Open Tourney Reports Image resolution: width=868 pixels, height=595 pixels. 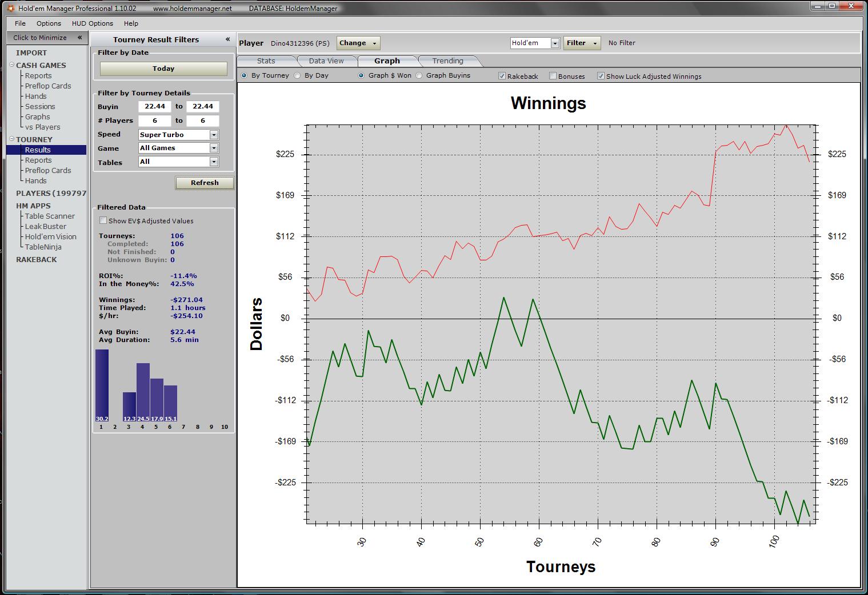(x=38, y=160)
